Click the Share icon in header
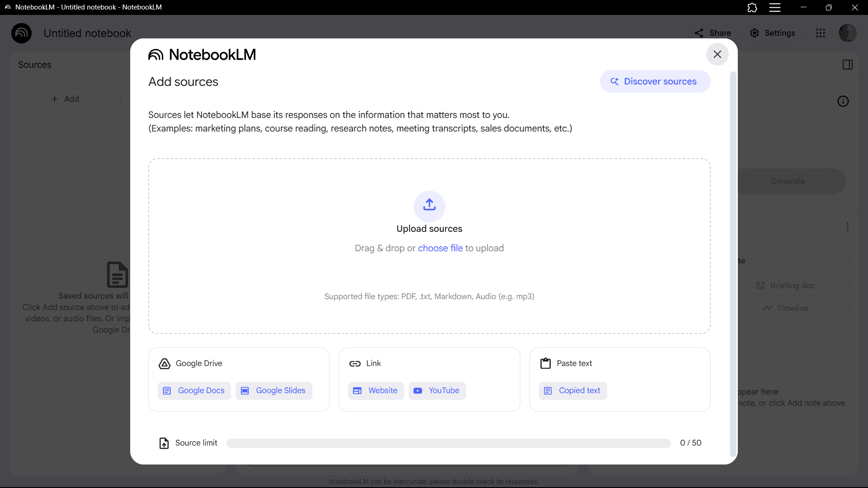 pyautogui.click(x=699, y=33)
